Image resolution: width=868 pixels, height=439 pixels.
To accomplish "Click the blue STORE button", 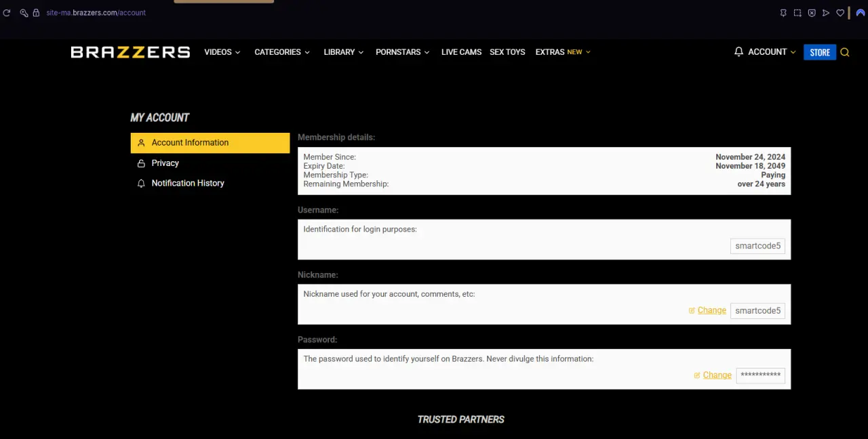I will pyautogui.click(x=820, y=52).
